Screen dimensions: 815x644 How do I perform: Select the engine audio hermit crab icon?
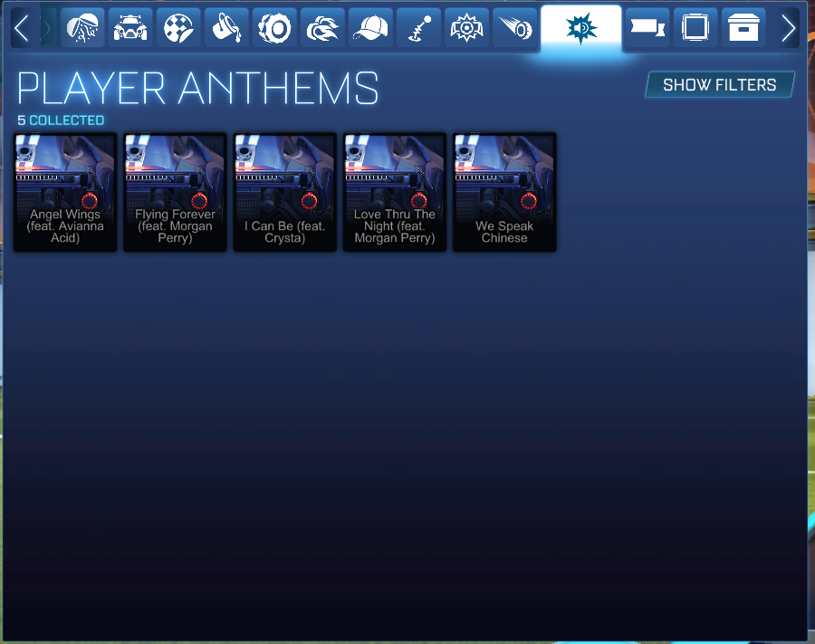click(82, 28)
